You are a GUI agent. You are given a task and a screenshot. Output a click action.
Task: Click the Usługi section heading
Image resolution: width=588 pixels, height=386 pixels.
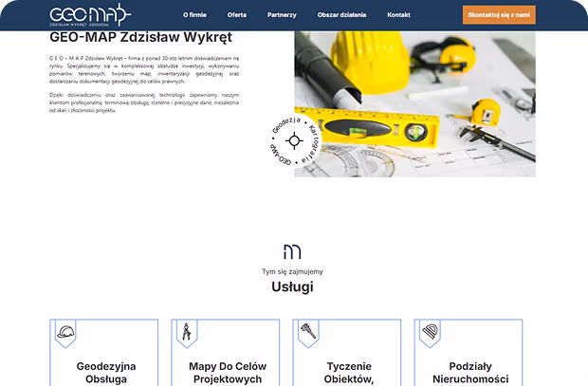coord(292,286)
